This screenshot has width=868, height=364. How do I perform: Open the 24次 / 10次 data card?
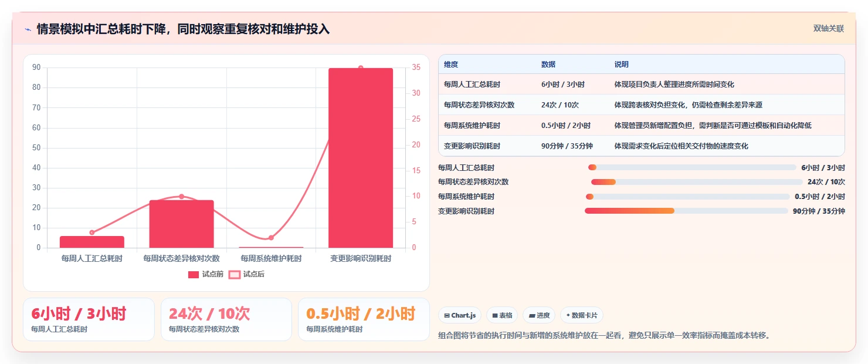tap(226, 319)
